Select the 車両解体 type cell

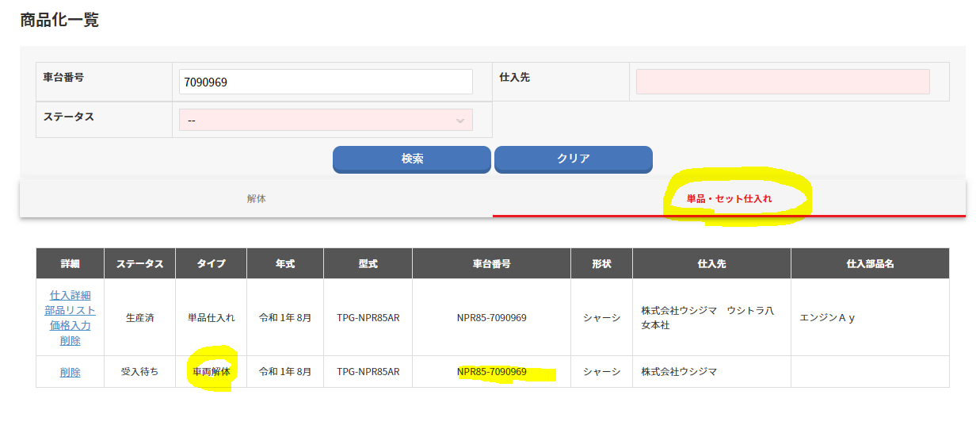211,371
